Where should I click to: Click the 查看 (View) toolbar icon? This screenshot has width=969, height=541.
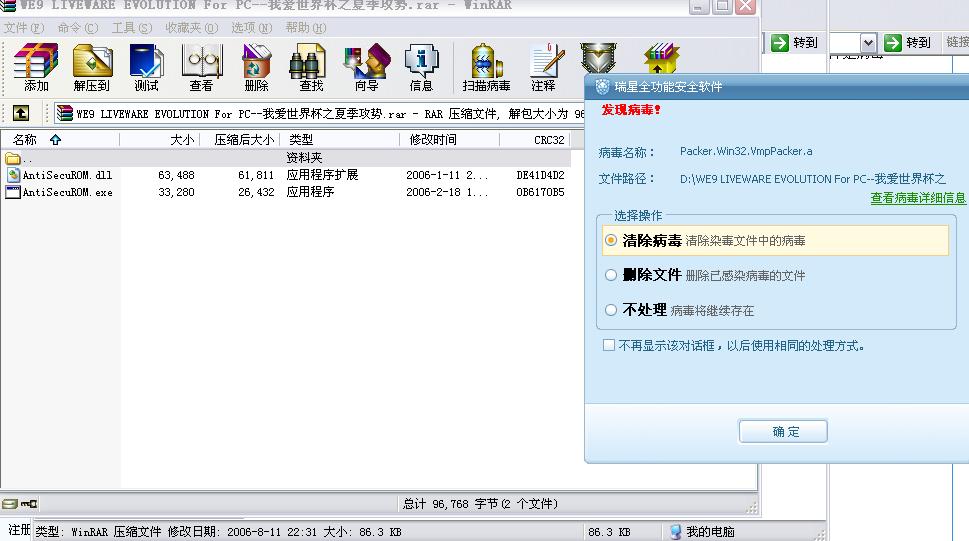[201, 67]
